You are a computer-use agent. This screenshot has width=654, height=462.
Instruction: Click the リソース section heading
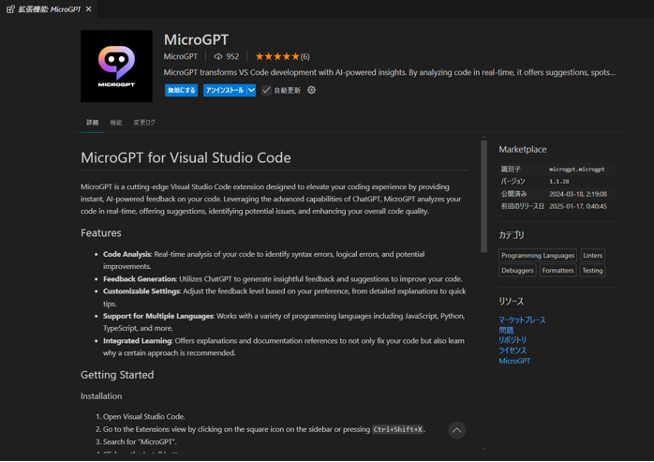(x=511, y=301)
